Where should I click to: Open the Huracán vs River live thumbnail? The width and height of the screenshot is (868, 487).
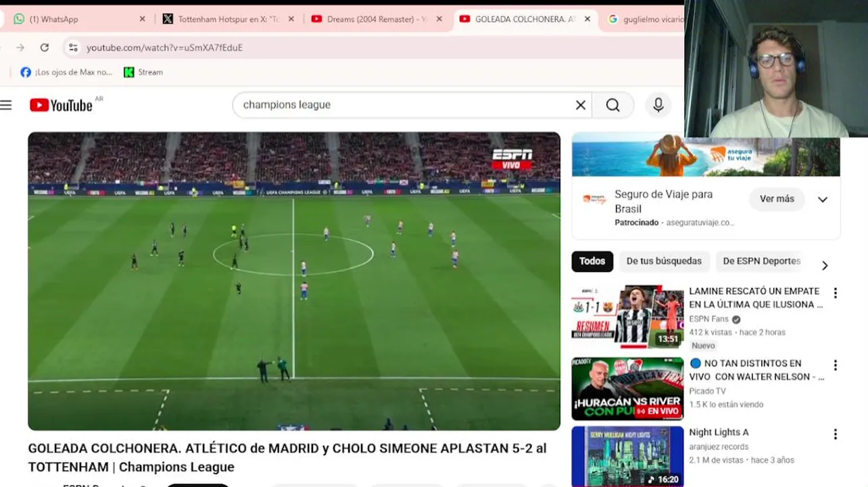click(x=627, y=389)
